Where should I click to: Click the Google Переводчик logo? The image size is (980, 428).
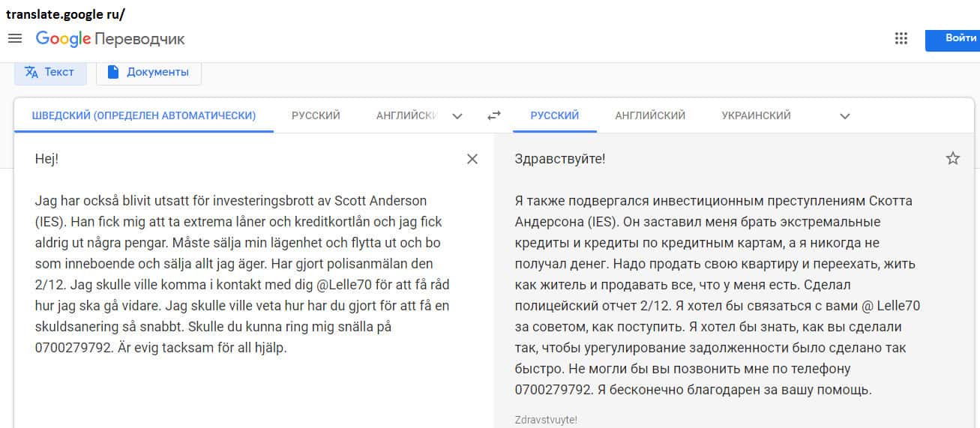110,39
